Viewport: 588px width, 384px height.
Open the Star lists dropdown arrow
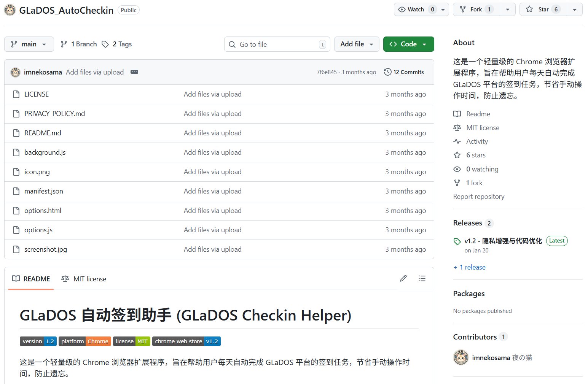pyautogui.click(x=574, y=10)
